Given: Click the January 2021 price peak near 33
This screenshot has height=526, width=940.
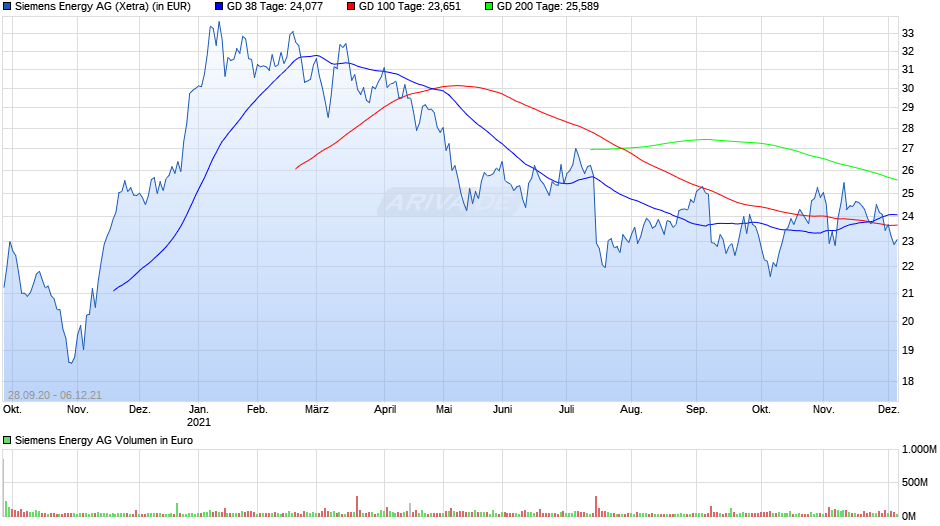Looking at the screenshot, I should 219,23.
